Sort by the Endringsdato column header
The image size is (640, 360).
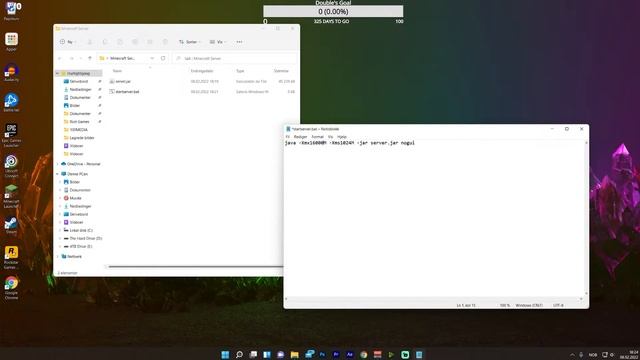(202, 71)
